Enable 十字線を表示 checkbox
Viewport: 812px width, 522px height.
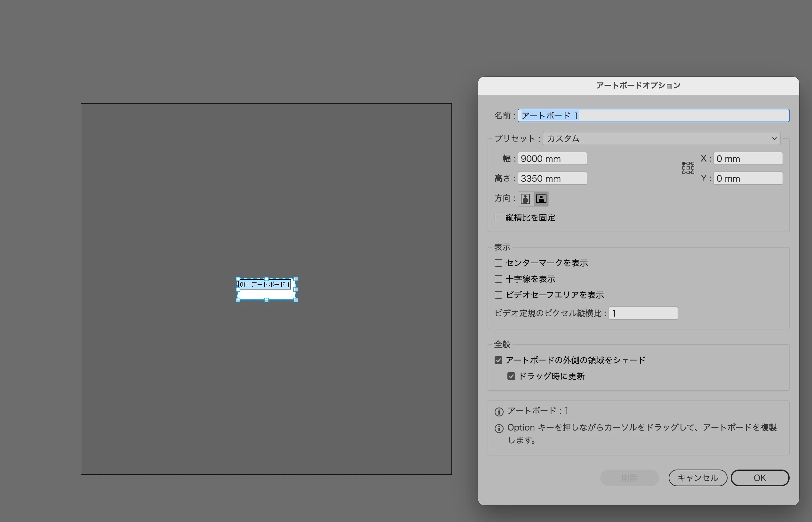[498, 279]
